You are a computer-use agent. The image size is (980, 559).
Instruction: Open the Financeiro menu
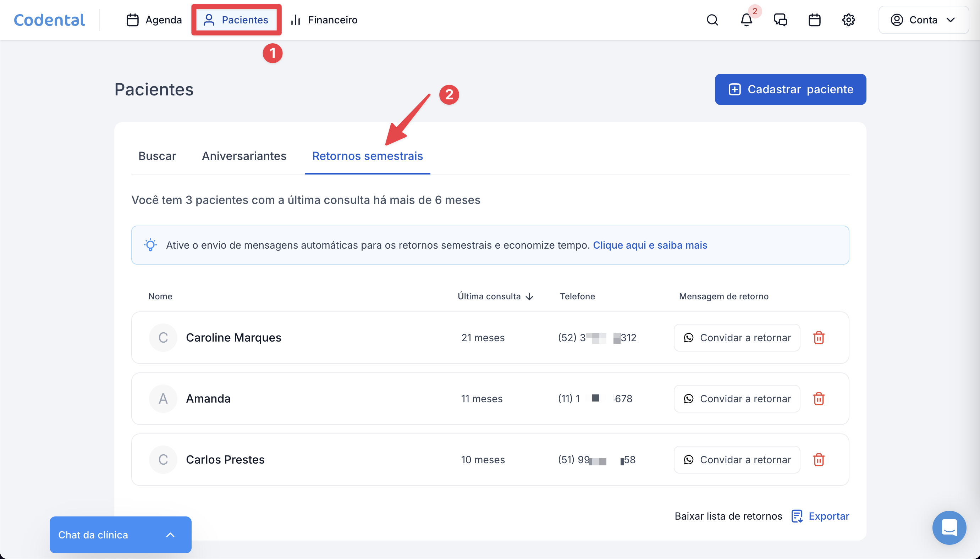(324, 20)
